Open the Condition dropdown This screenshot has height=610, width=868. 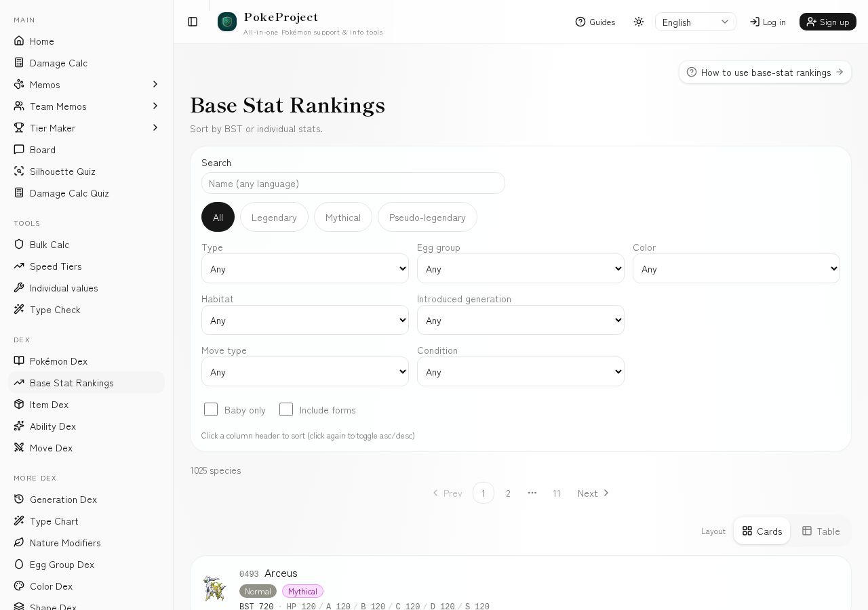[521, 371]
